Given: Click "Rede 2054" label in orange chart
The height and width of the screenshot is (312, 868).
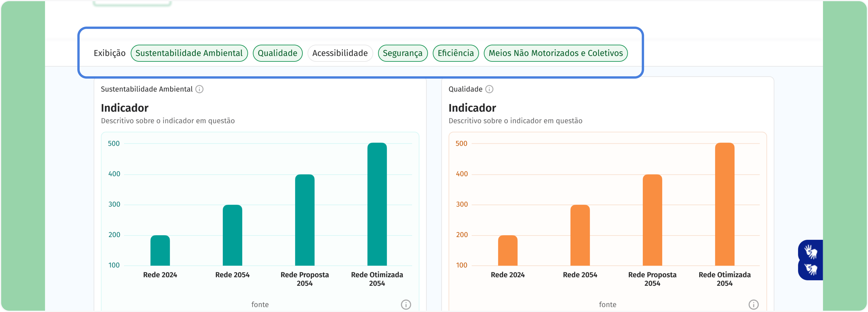Looking at the screenshot, I should 580,275.
